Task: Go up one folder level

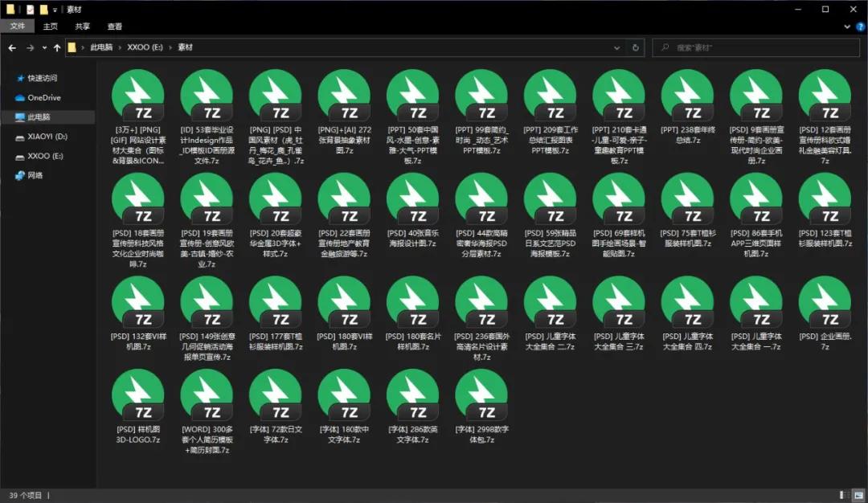Action: pos(57,47)
